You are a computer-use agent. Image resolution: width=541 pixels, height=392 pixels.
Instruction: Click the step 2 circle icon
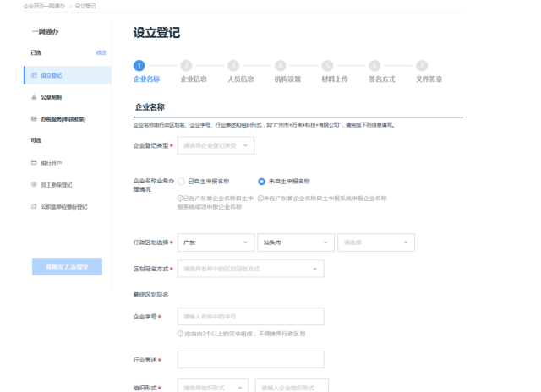pyautogui.click(x=186, y=66)
